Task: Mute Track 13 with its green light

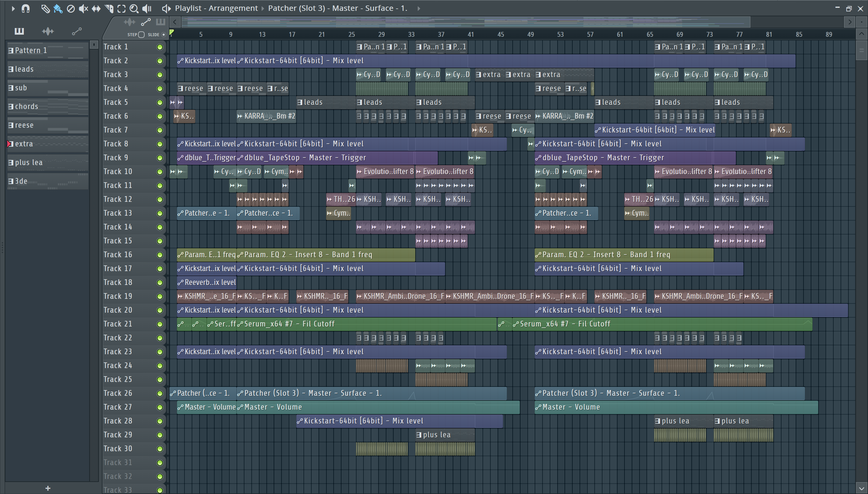Action: [159, 213]
